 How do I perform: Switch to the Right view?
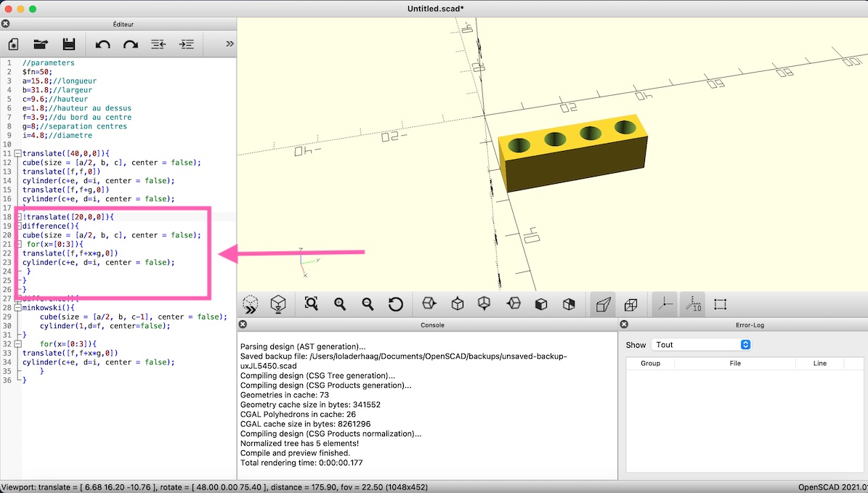[429, 303]
